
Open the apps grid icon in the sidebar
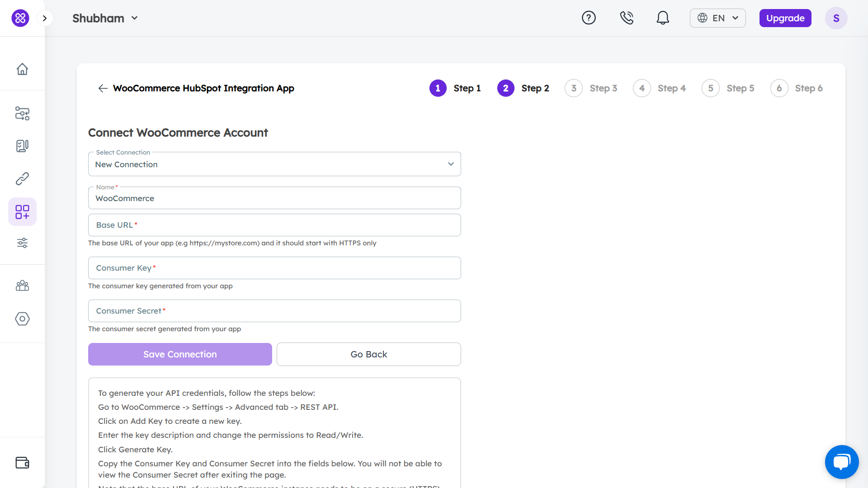click(22, 211)
